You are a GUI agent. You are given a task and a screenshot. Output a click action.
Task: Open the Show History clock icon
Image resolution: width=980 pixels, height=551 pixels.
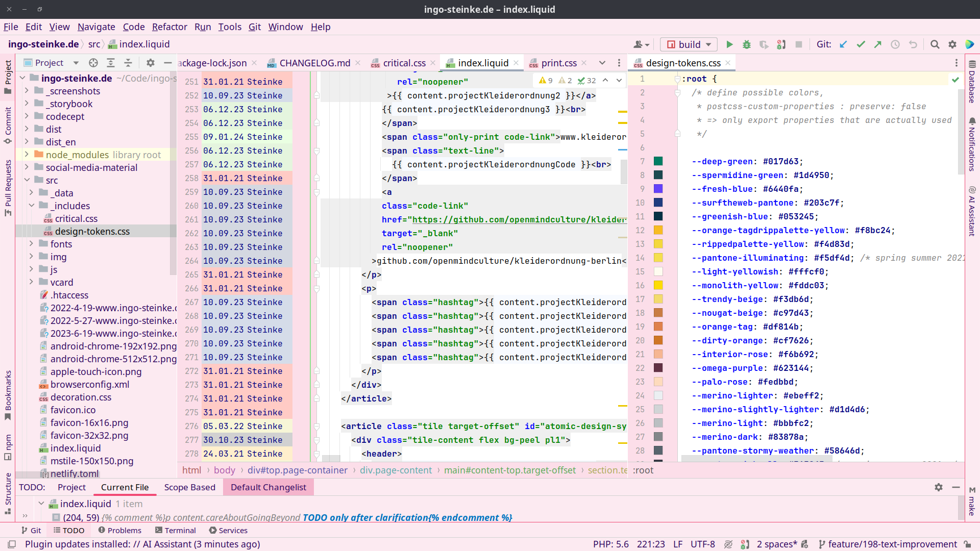click(x=895, y=44)
